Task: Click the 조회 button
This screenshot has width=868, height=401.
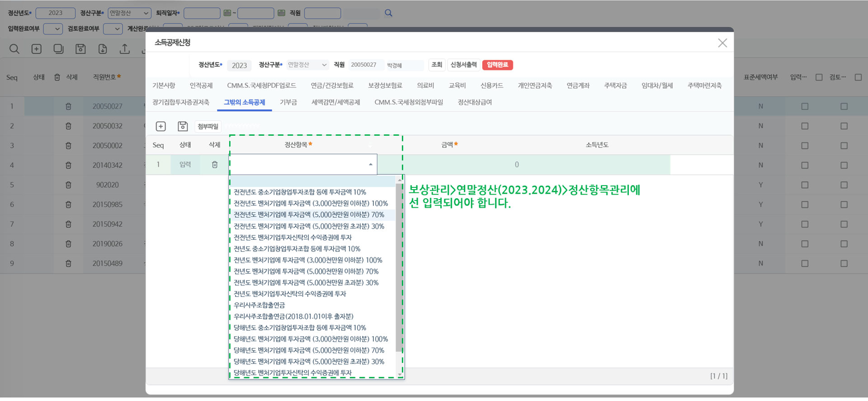Action: pos(437,65)
